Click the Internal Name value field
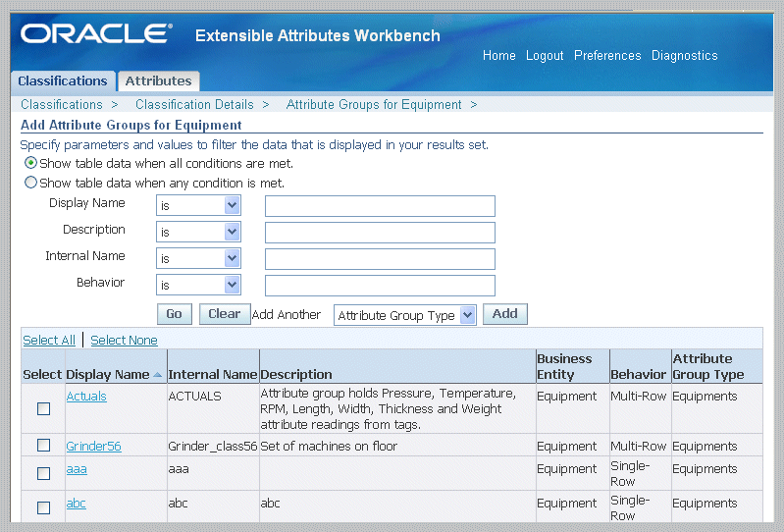784x532 pixels. (380, 259)
